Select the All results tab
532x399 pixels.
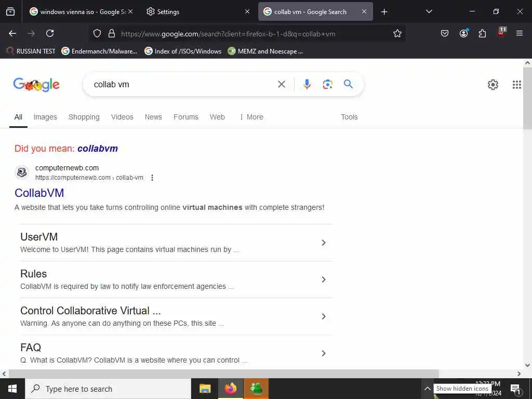[18, 117]
